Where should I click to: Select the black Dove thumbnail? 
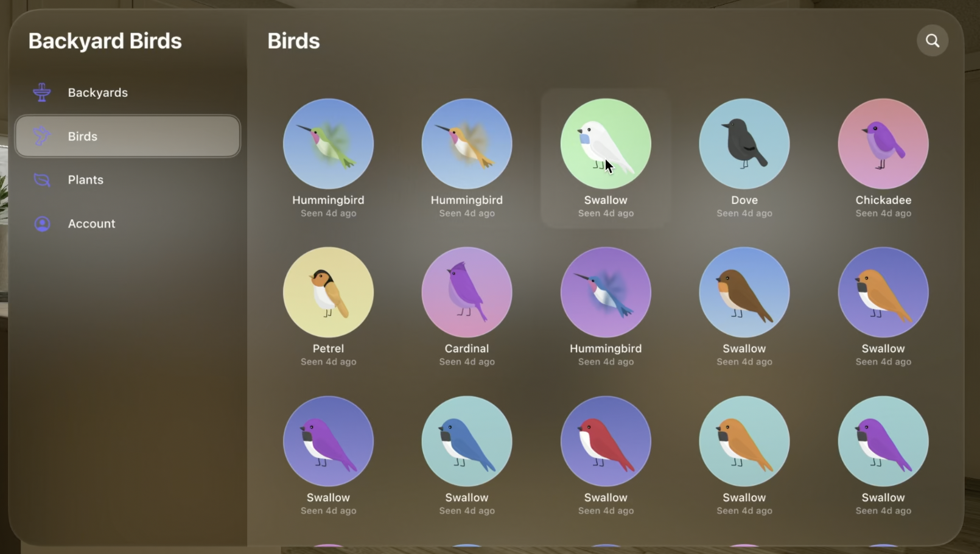click(744, 144)
